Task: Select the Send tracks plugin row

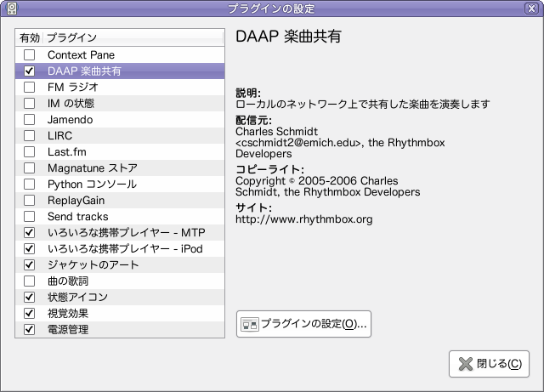Action: tap(120, 216)
